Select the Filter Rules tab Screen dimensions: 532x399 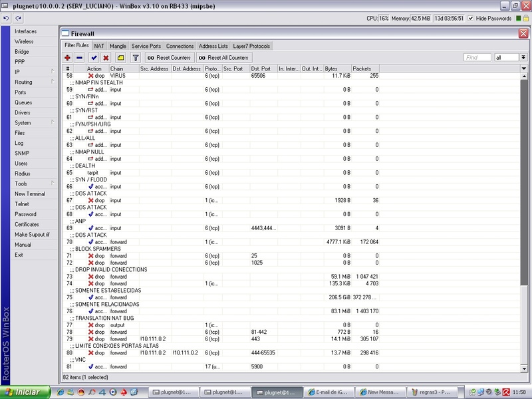tap(76, 45)
